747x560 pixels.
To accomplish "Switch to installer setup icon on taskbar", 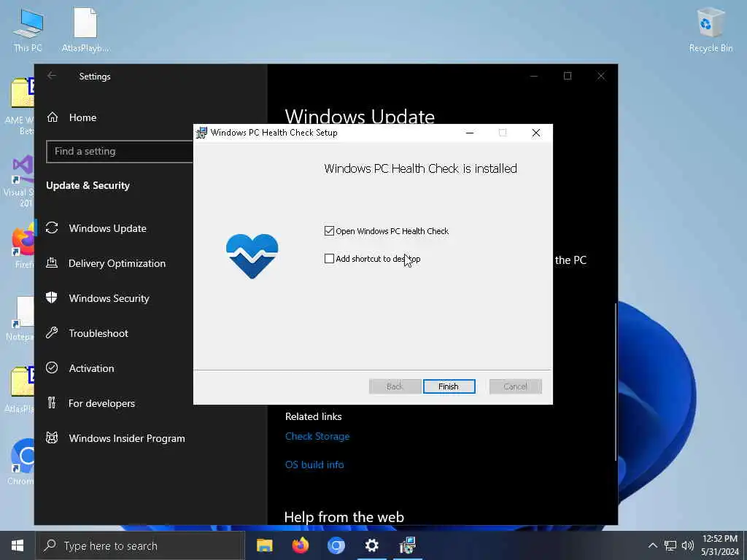I will [407, 545].
